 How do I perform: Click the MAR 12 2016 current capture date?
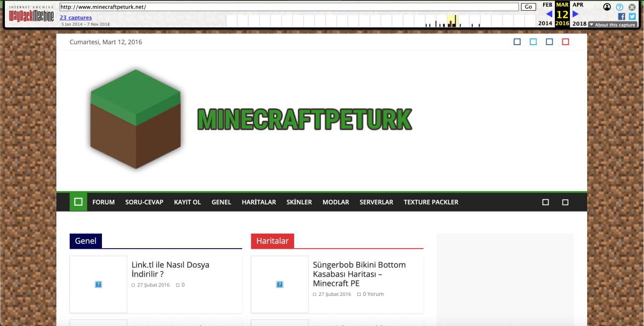pos(562,14)
